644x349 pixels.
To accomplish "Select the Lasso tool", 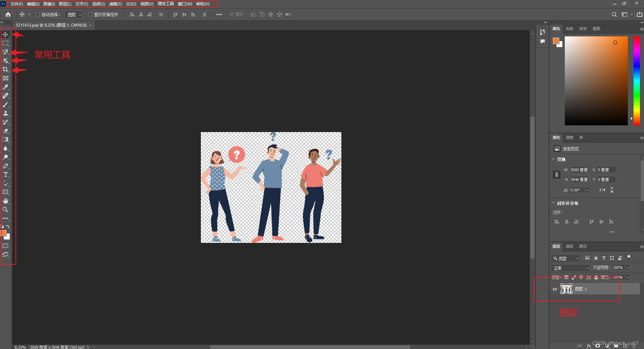I will 5,52.
